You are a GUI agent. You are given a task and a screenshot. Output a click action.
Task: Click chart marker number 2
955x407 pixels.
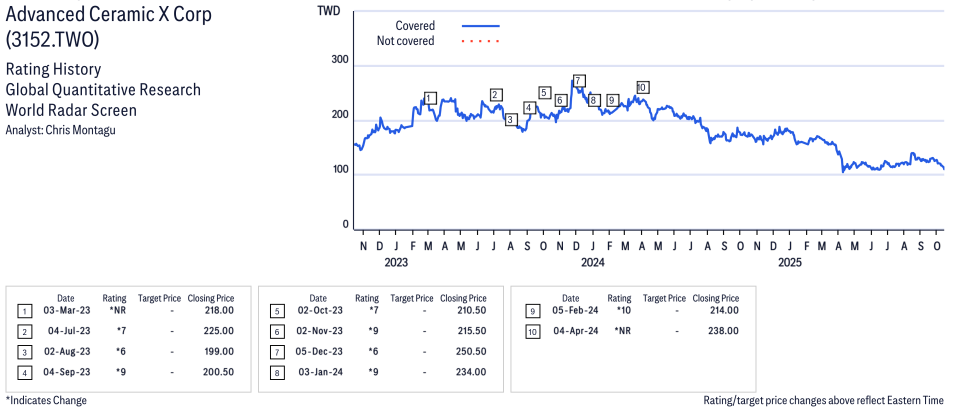pyautogui.click(x=495, y=95)
